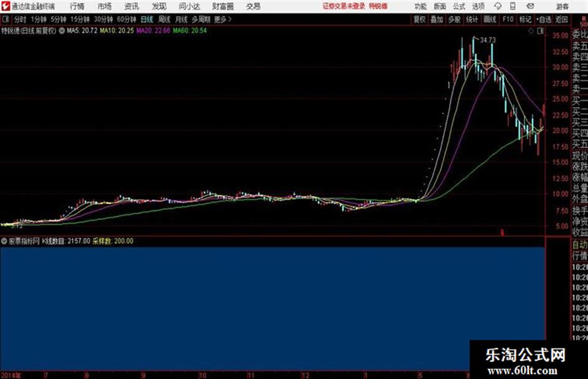Click the diamond icon at chart top-right

[x=531, y=32]
